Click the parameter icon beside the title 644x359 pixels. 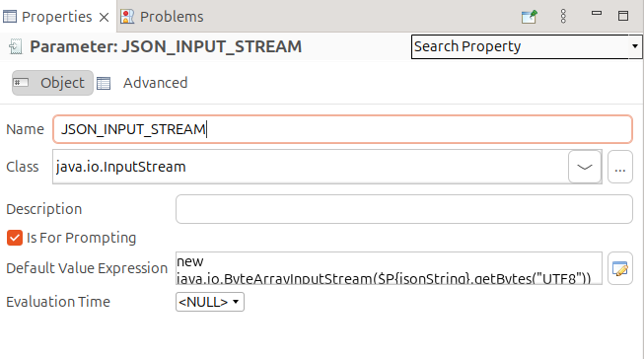point(15,46)
